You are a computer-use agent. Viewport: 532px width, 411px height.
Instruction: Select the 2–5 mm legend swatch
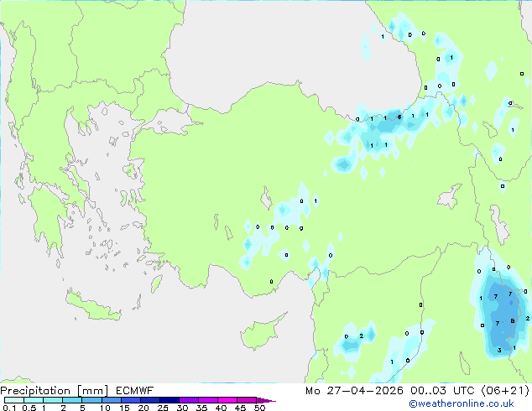coord(72,400)
